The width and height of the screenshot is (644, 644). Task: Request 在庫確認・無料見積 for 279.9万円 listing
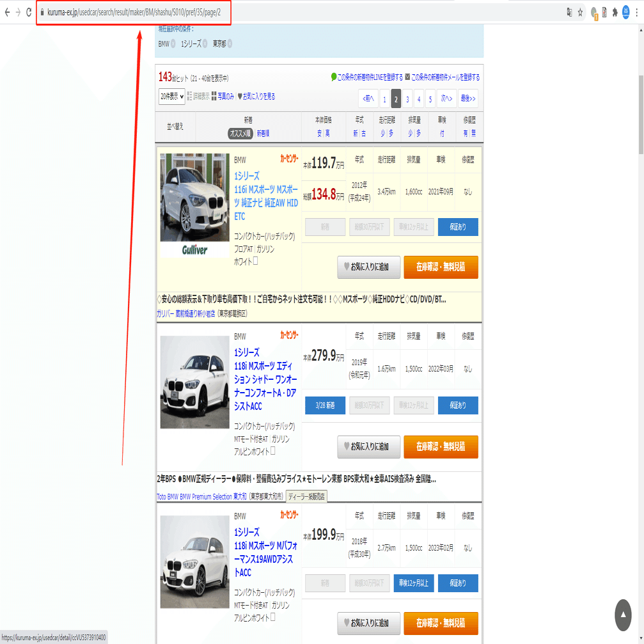[441, 447]
